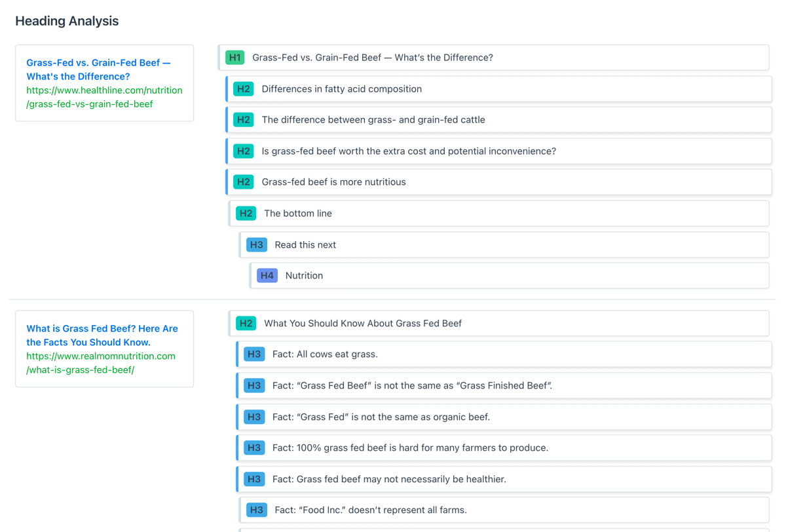This screenshot has width=788, height=532.
Task: Click H3 badge beside Read this next
Action: pos(256,245)
